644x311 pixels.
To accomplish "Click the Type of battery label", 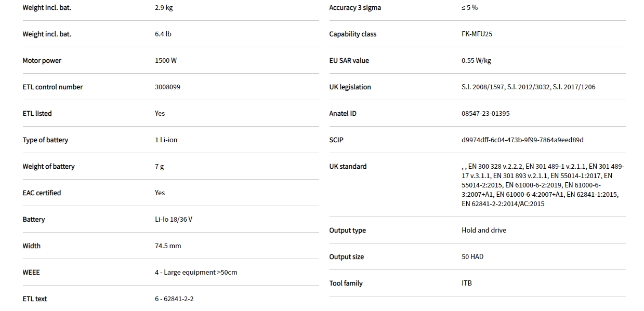I will pyautogui.click(x=45, y=140).
